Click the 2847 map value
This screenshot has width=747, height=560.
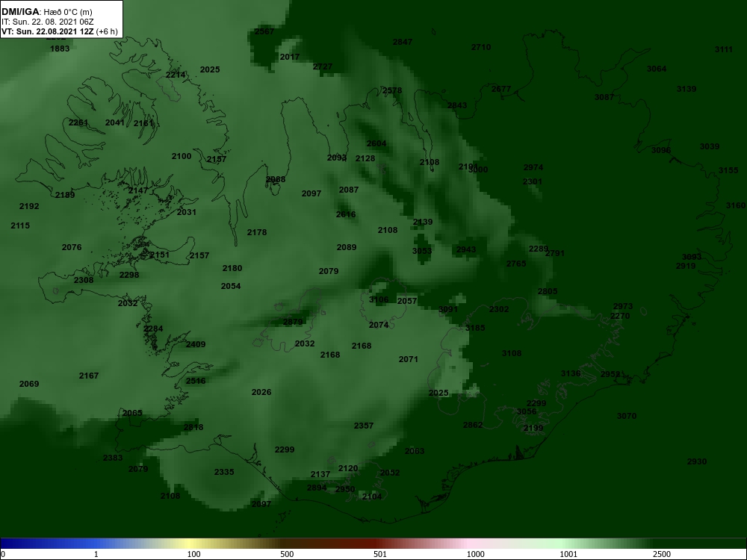[x=403, y=42]
